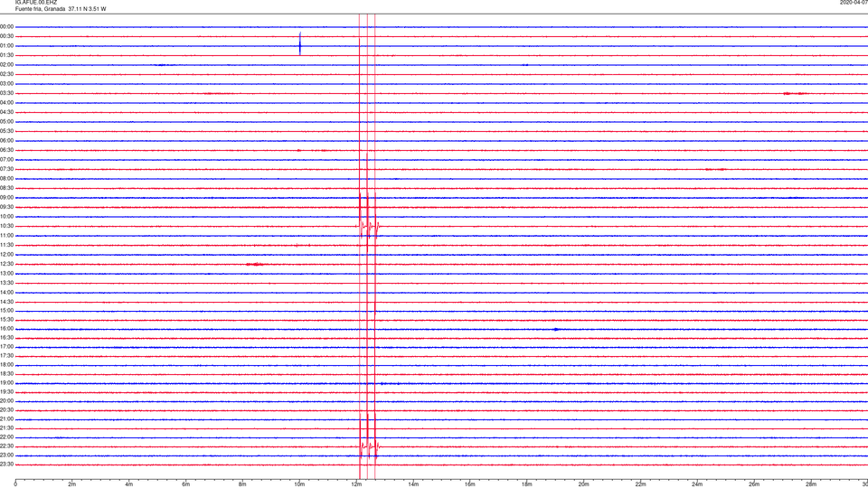Image resolution: width=868 pixels, height=488 pixels.
Task: Select the 09:00 trace time label
Action: [x=6, y=198]
